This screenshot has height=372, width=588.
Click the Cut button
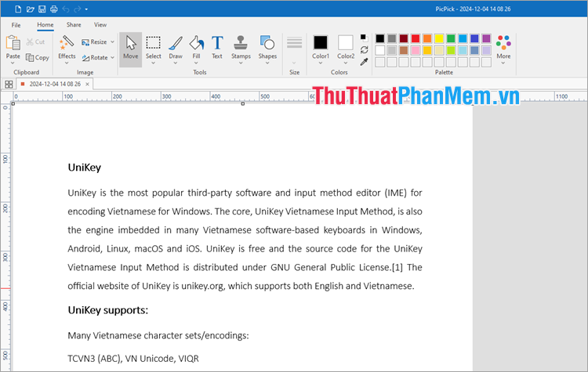click(x=35, y=42)
